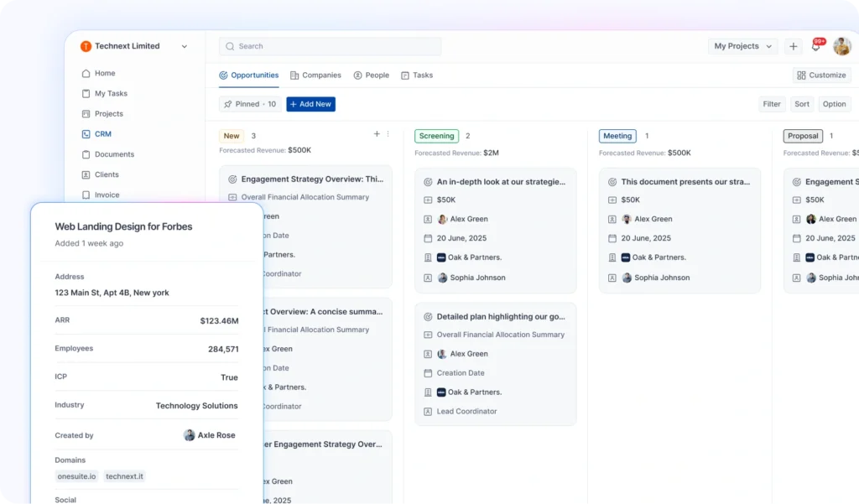Click Creation Date in the 'Detailed plan' card
The height and width of the screenshot is (504, 859).
461,373
